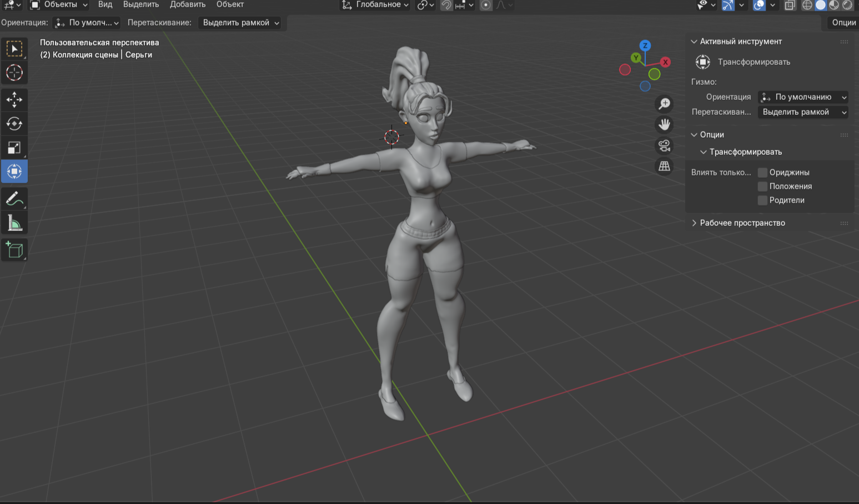Enable the Положения checkbox
859x504 pixels.
pos(762,187)
